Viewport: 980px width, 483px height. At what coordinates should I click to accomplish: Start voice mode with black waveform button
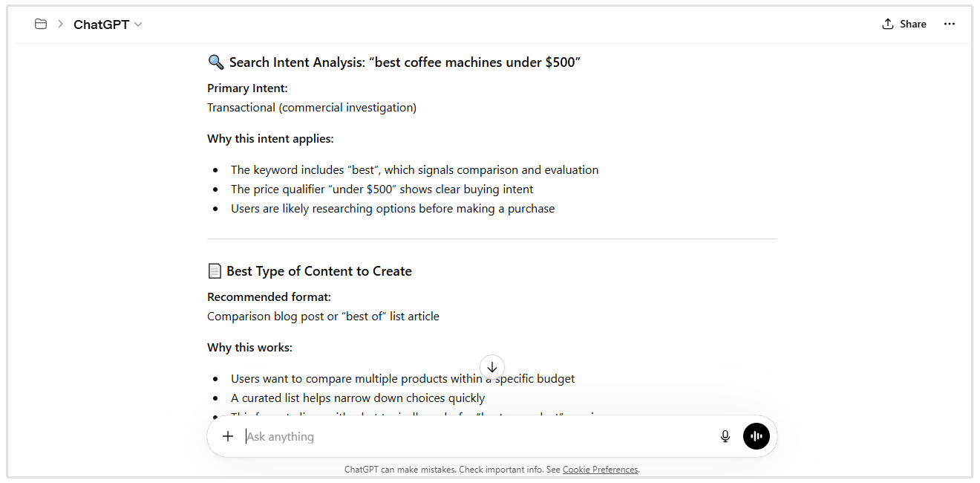pyautogui.click(x=757, y=436)
